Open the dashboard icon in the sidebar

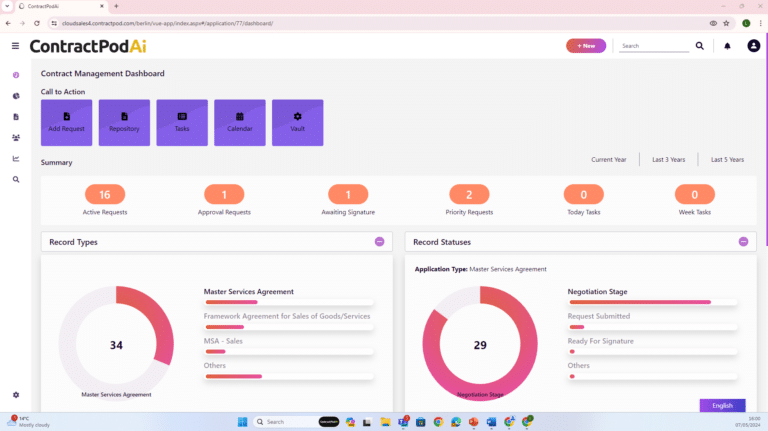pos(16,75)
